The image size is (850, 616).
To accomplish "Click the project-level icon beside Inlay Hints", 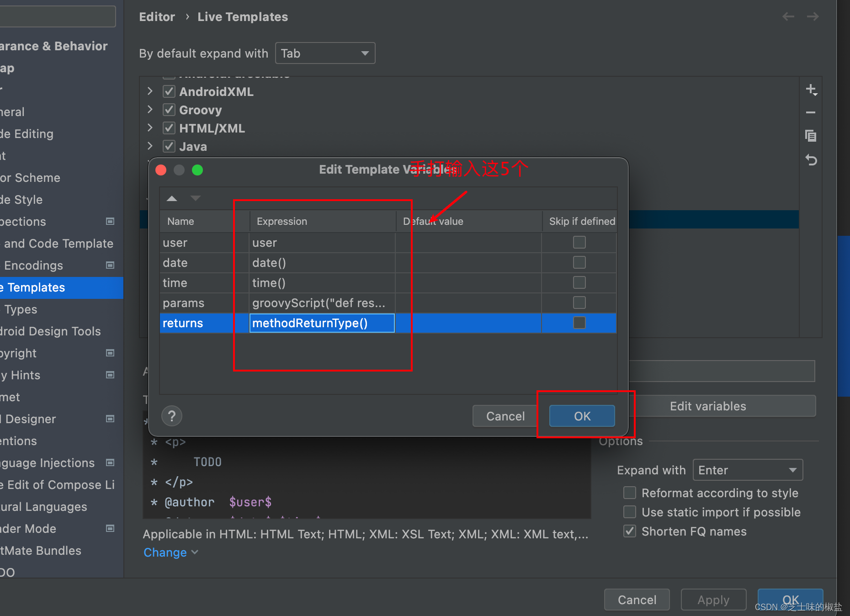I will 110,375.
